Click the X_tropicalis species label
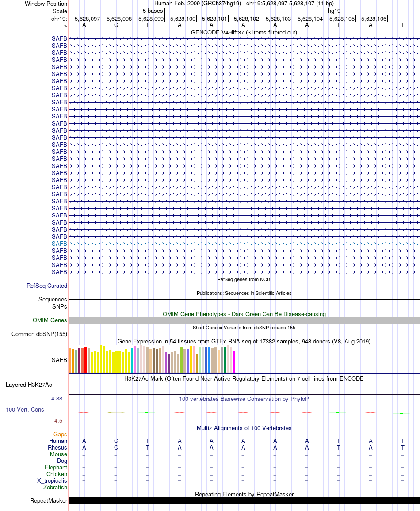 tap(52, 480)
